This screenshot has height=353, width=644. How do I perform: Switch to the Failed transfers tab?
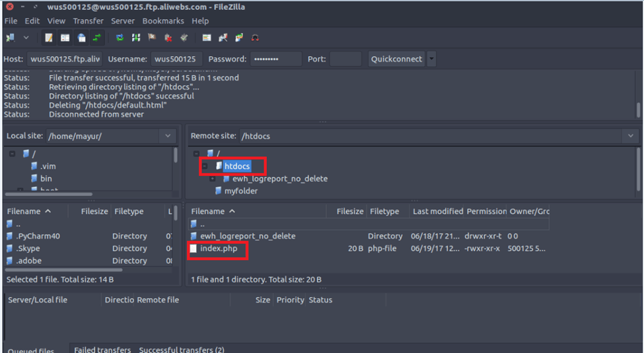point(102,349)
